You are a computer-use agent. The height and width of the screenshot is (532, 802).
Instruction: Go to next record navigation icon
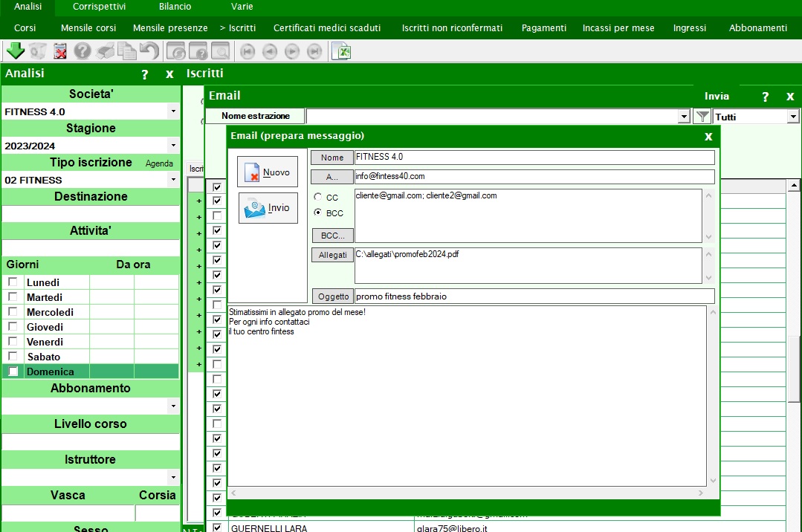(x=292, y=51)
